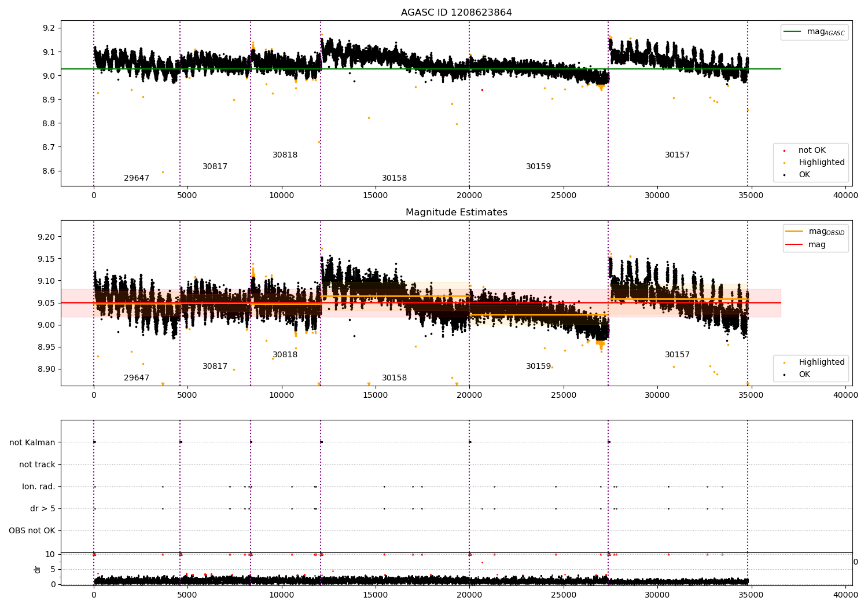The width and height of the screenshot is (868, 608).
Task: Click obsid label 30159 in top plot
Action: pos(538,167)
